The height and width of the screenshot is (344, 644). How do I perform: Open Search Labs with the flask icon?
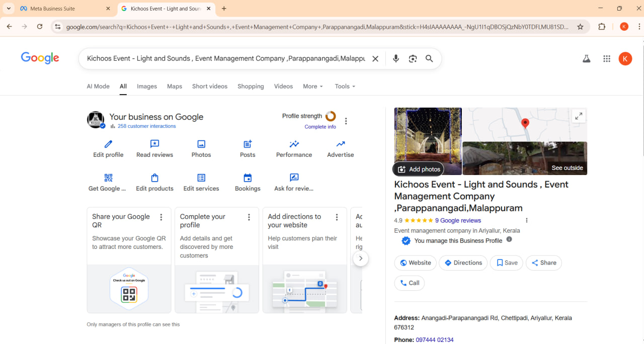tap(586, 58)
